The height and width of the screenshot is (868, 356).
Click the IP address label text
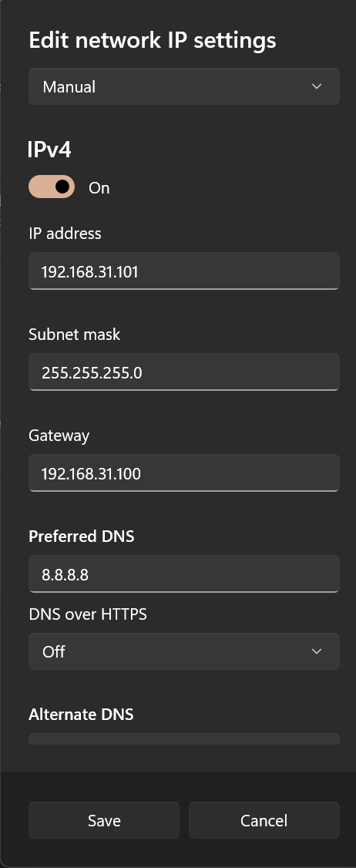click(x=65, y=234)
